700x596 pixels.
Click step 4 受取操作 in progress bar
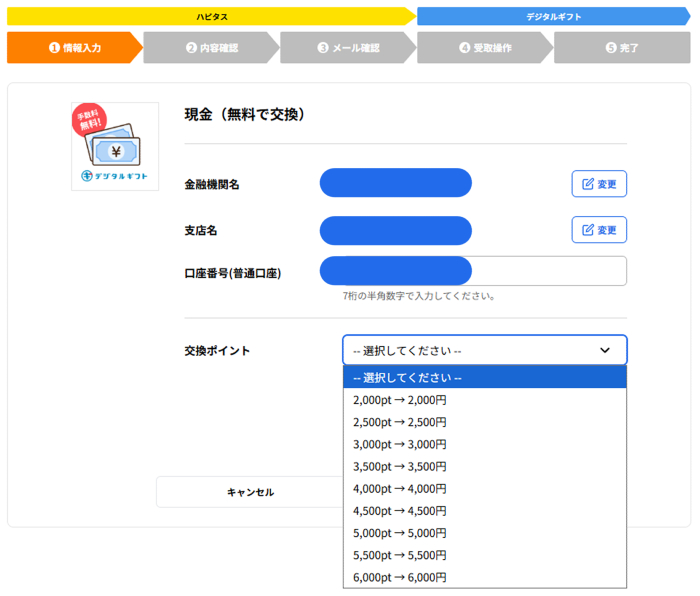coord(485,48)
